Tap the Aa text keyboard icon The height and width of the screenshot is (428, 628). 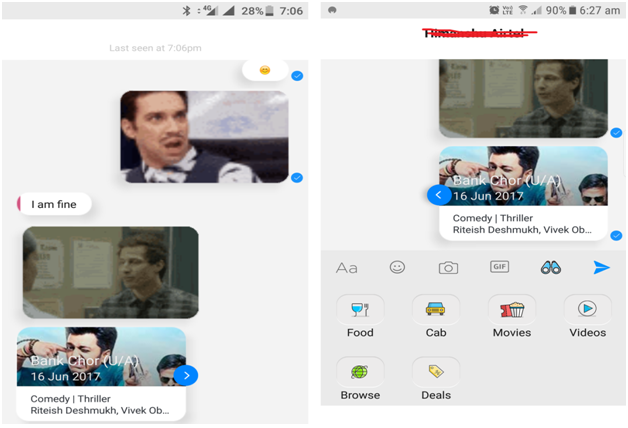pos(346,267)
